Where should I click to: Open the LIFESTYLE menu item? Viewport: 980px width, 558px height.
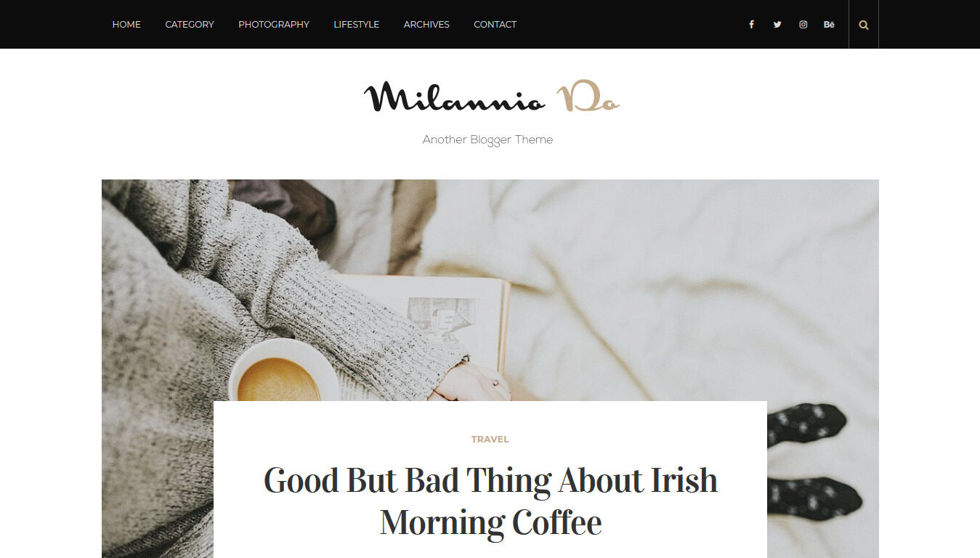pyautogui.click(x=356, y=25)
